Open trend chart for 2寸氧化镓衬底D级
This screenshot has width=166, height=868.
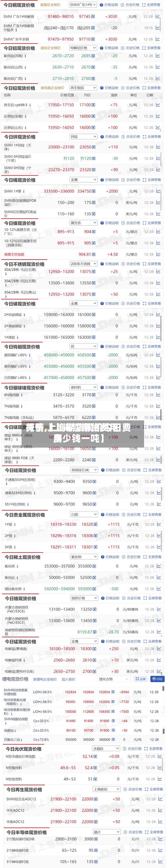pos(160,839)
